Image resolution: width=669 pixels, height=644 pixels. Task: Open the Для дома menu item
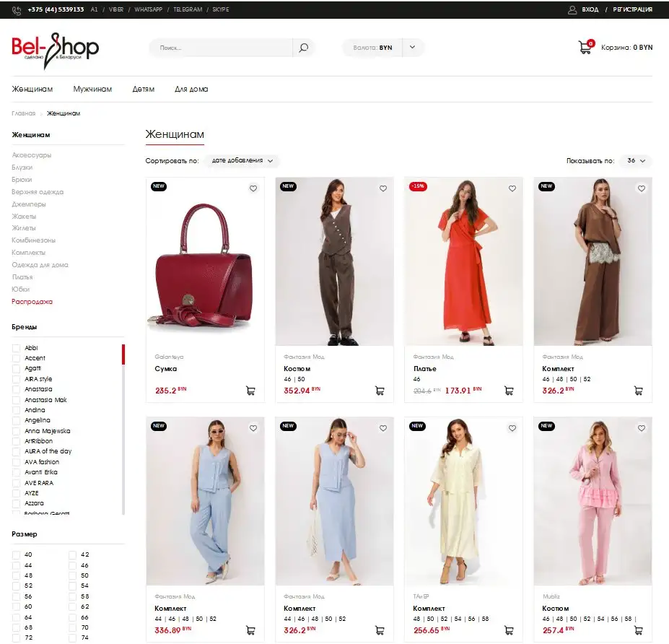tap(191, 90)
